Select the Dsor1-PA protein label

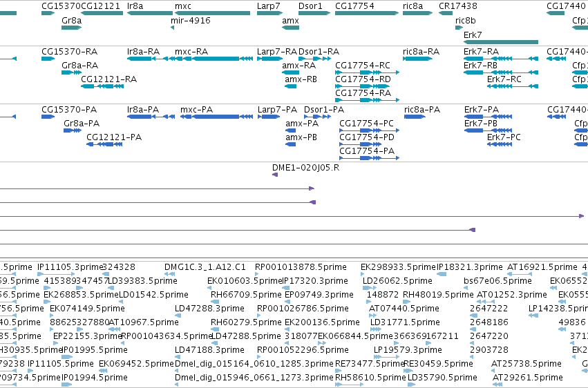324,109
